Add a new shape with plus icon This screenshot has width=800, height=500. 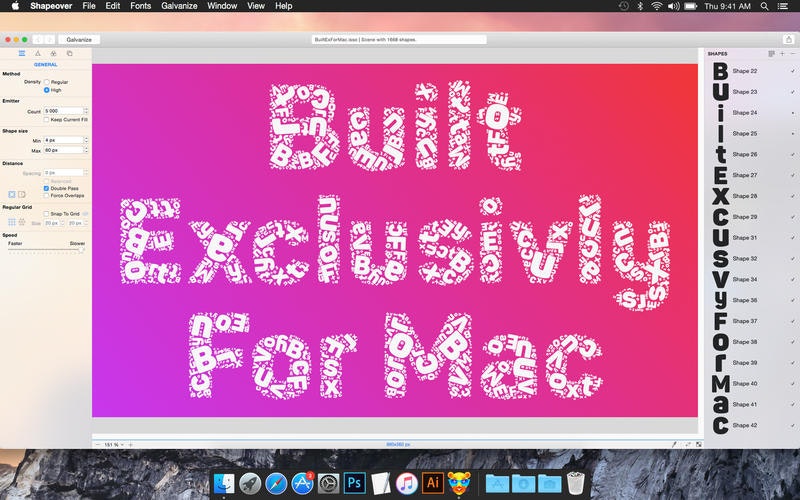(x=782, y=54)
